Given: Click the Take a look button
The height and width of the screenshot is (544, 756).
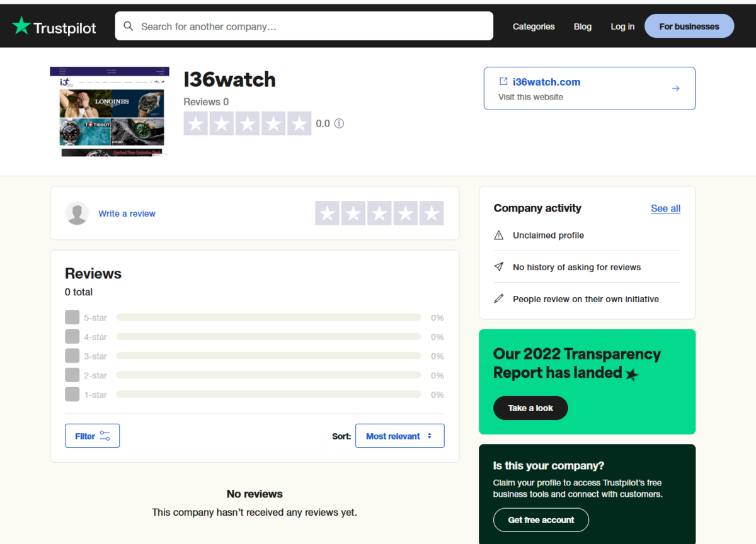Looking at the screenshot, I should point(530,408).
